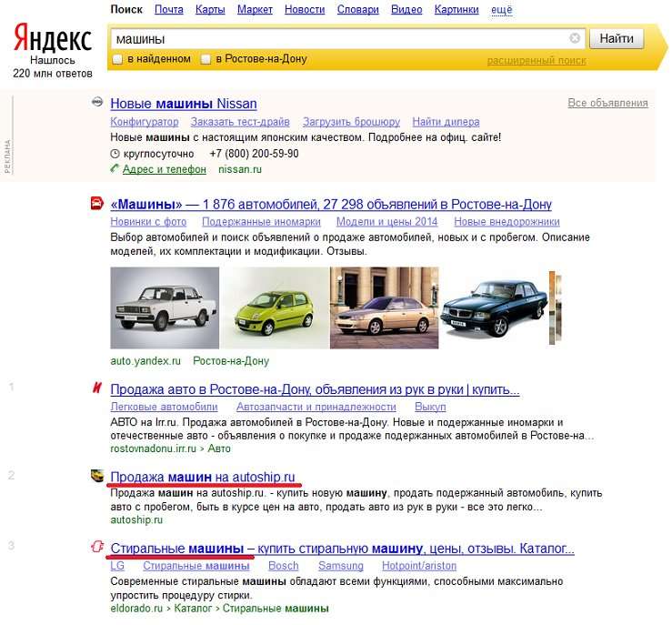Open eldorado.ru address link

pyautogui.click(x=136, y=609)
